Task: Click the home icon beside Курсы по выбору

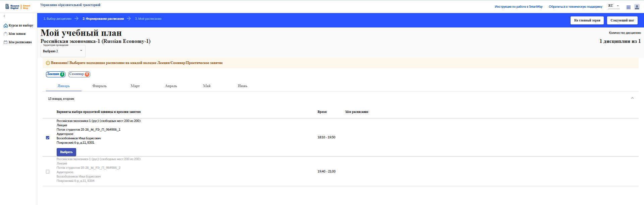Action: tap(5, 25)
